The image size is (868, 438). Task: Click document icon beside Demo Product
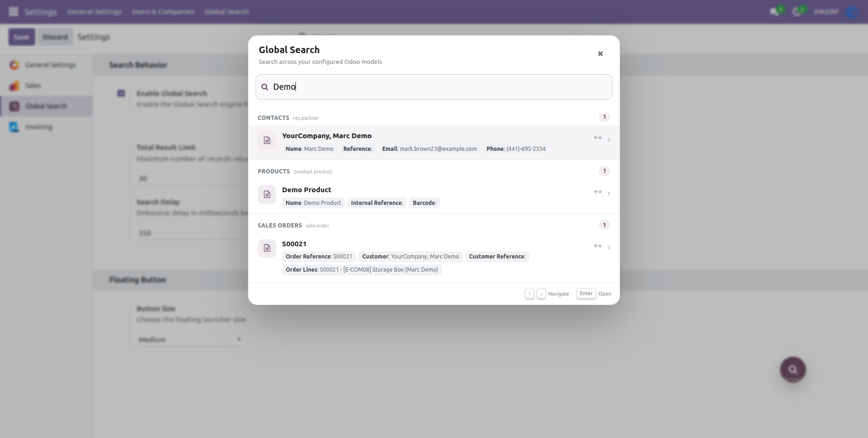coord(267,194)
